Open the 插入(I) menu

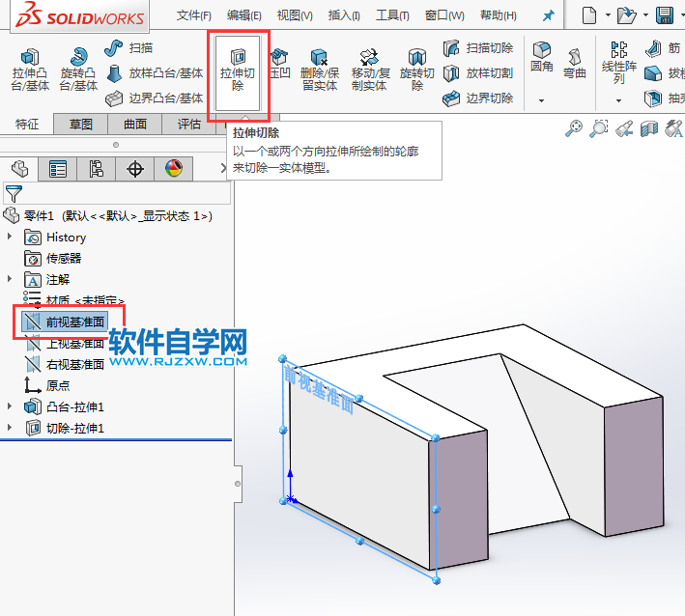point(344,16)
